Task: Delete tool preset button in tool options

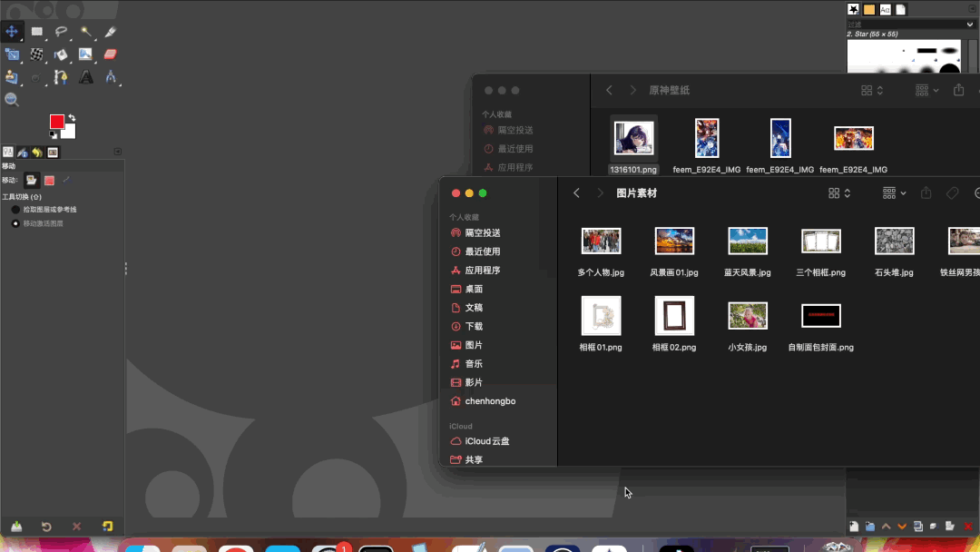Action: (x=76, y=527)
